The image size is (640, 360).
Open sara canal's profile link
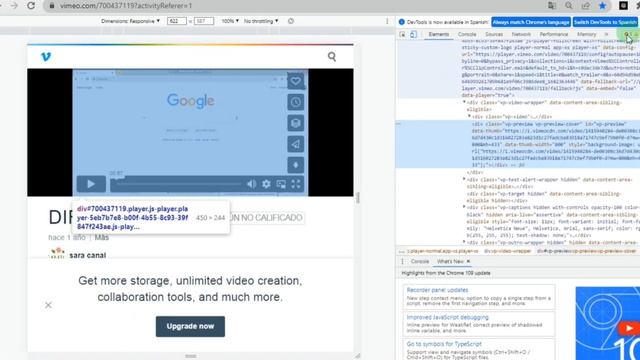pos(87,255)
